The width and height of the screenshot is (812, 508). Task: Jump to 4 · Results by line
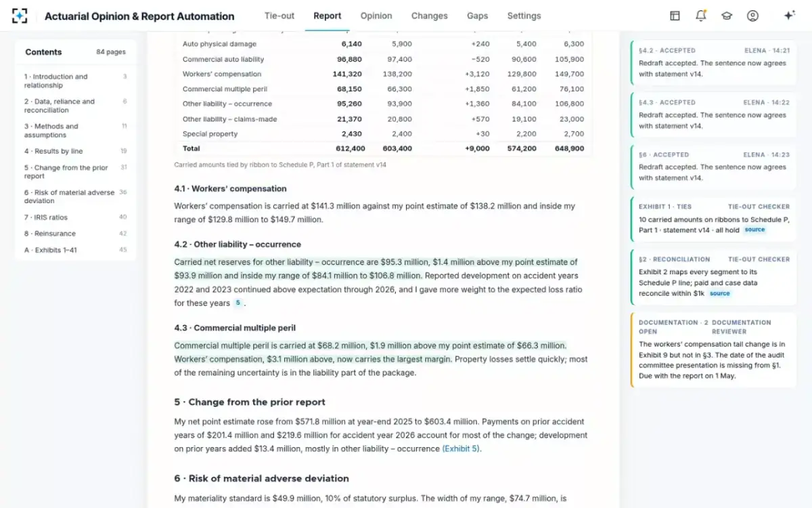point(75,151)
